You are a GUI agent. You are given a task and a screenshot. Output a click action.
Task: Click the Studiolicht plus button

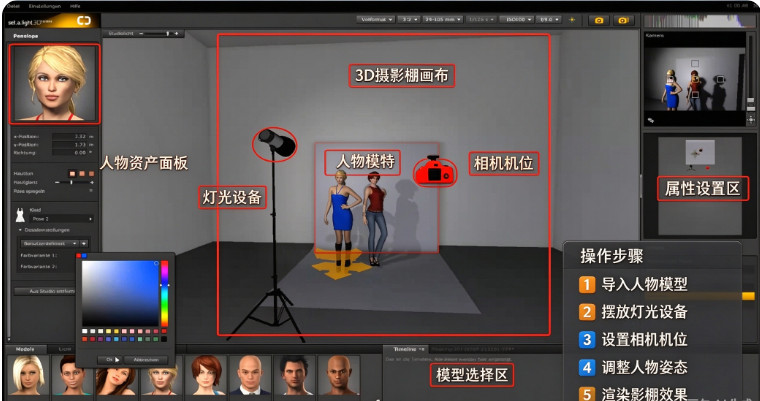pyautogui.click(x=176, y=33)
